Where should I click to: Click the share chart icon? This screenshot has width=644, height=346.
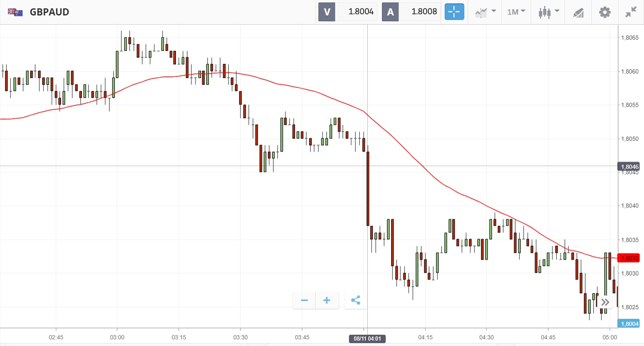point(356,300)
